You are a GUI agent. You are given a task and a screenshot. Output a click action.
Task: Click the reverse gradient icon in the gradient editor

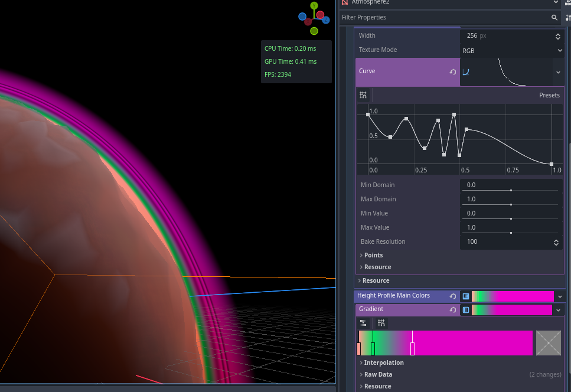(363, 323)
